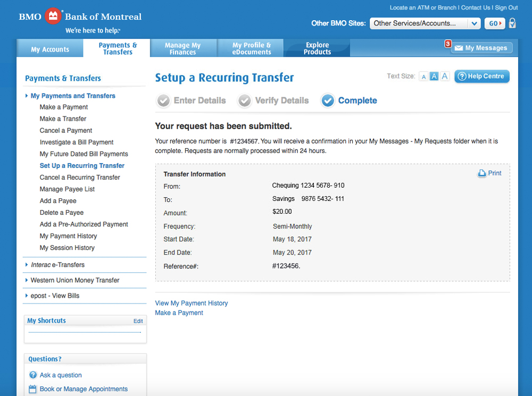
Task: Open View My Payment History
Action: coord(191,303)
